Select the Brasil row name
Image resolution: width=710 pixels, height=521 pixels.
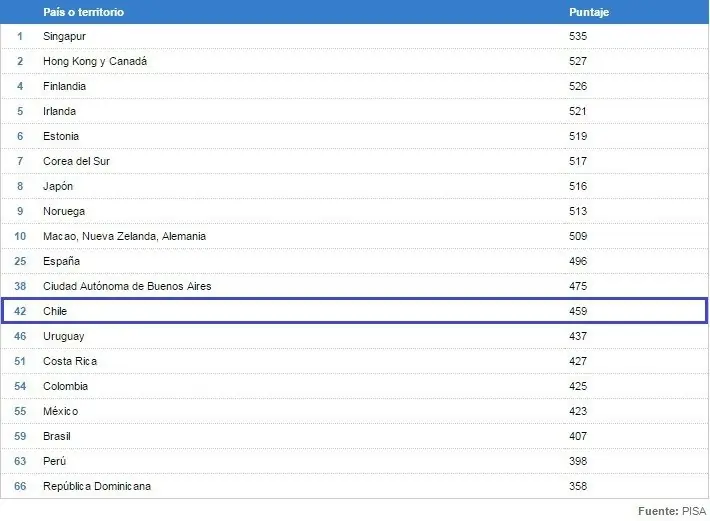[57, 436]
